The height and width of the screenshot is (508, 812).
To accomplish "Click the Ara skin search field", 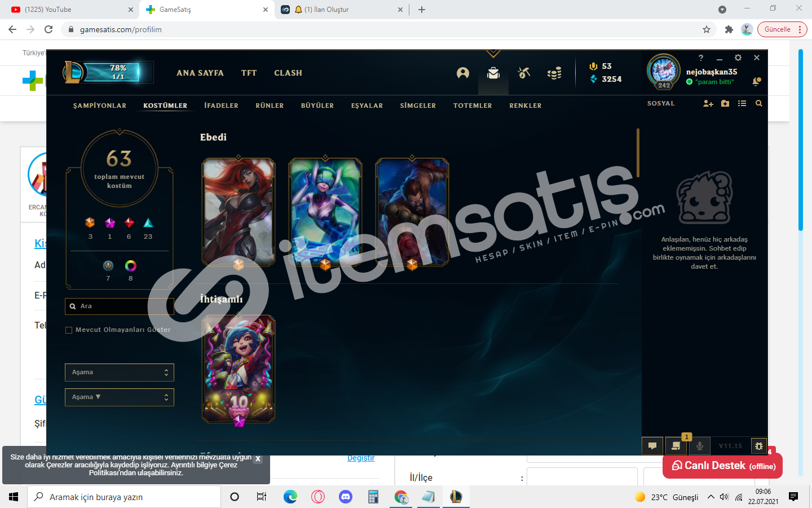I will click(x=120, y=306).
